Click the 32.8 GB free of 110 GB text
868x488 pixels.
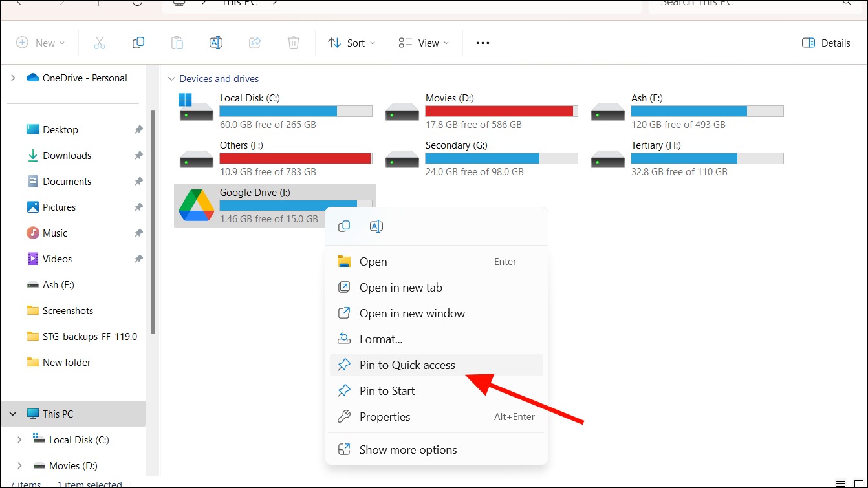(x=679, y=171)
